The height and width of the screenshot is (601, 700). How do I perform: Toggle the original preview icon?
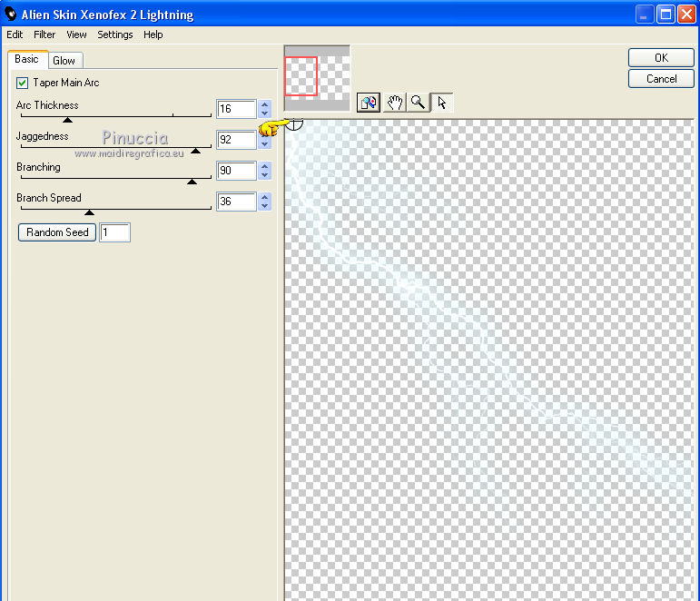click(x=369, y=103)
